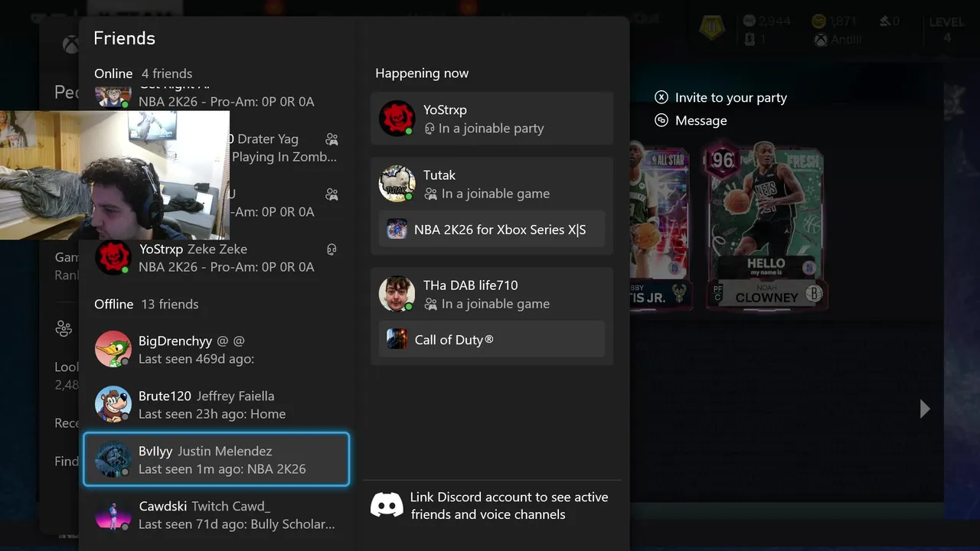Select Call of Duty game entry
Viewport: 980px width, 551px height.
point(492,339)
